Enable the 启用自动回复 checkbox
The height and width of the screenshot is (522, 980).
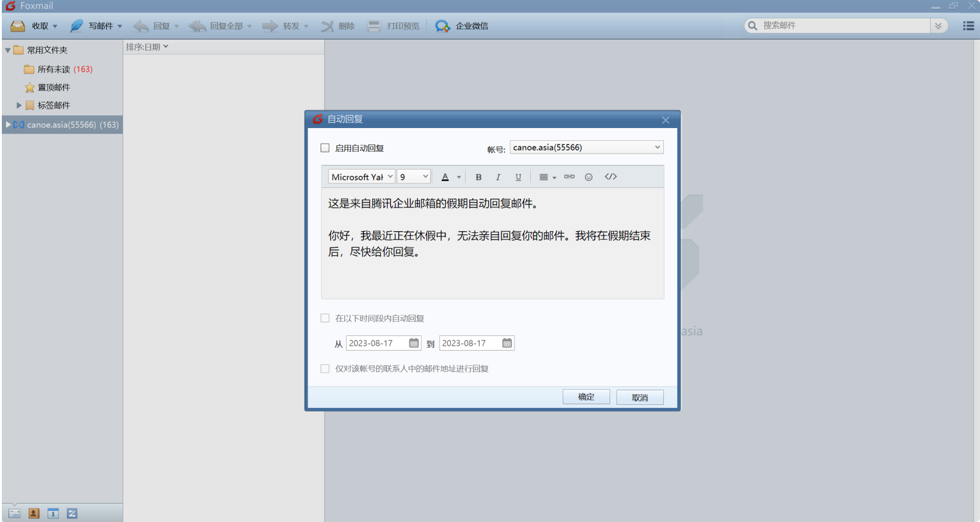325,148
